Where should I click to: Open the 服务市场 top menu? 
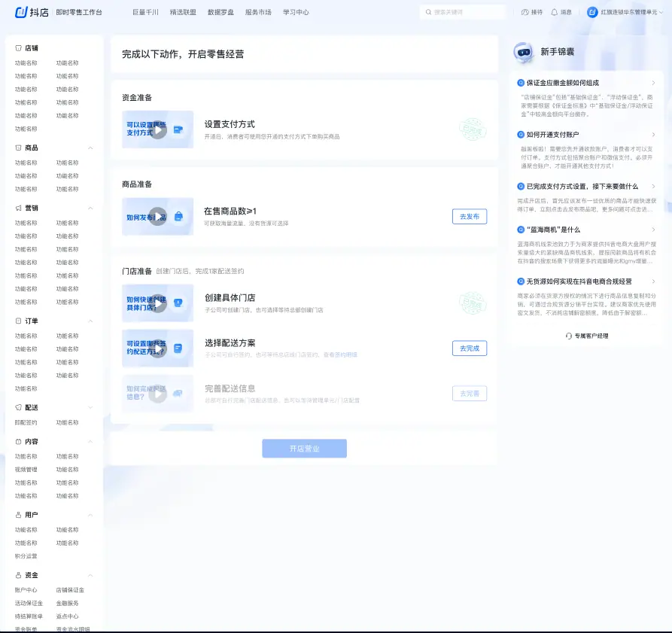point(258,13)
